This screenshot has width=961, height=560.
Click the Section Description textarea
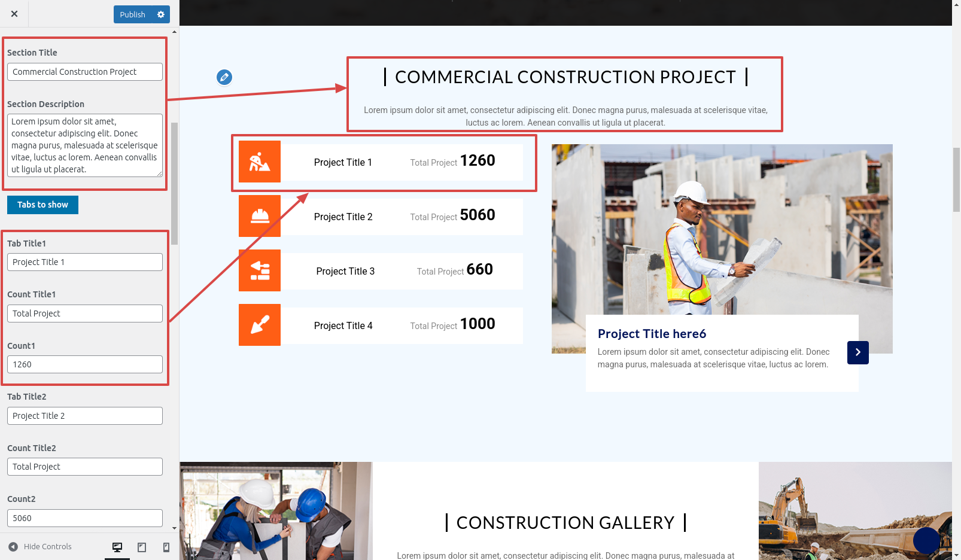[85, 145]
